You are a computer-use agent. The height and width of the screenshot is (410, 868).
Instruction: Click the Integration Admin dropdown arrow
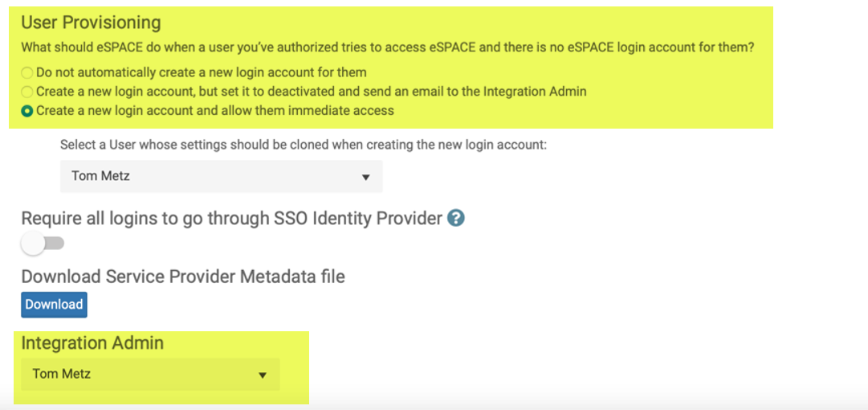(262, 375)
